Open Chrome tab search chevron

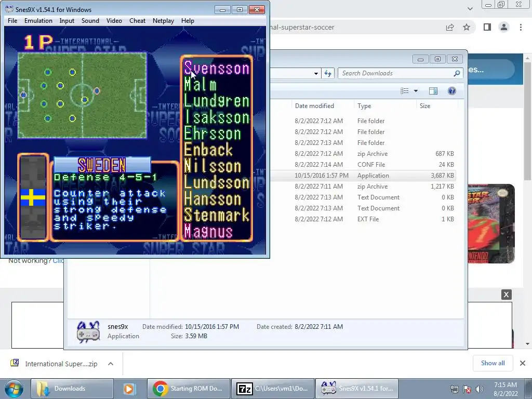470,8
